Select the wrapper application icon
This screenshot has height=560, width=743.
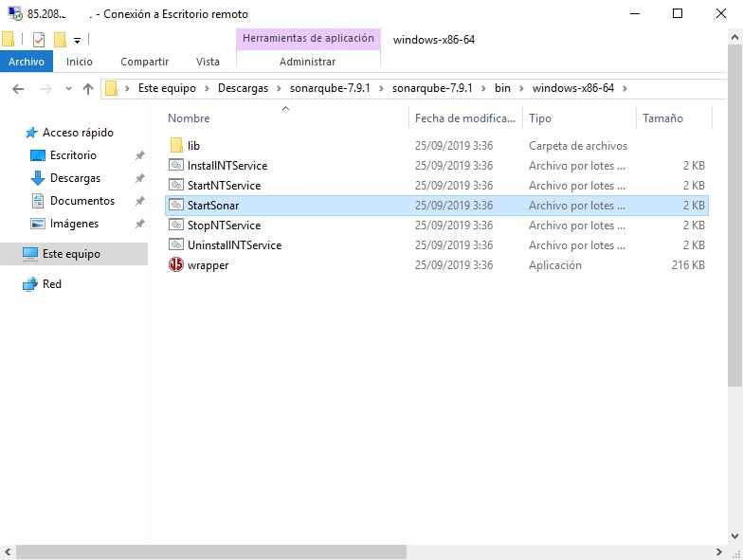coord(176,264)
